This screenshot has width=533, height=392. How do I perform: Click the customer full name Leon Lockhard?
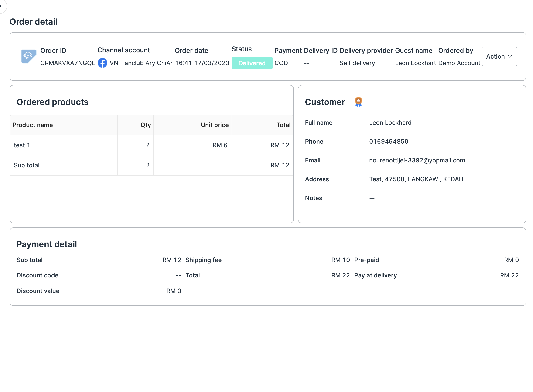[x=390, y=123]
